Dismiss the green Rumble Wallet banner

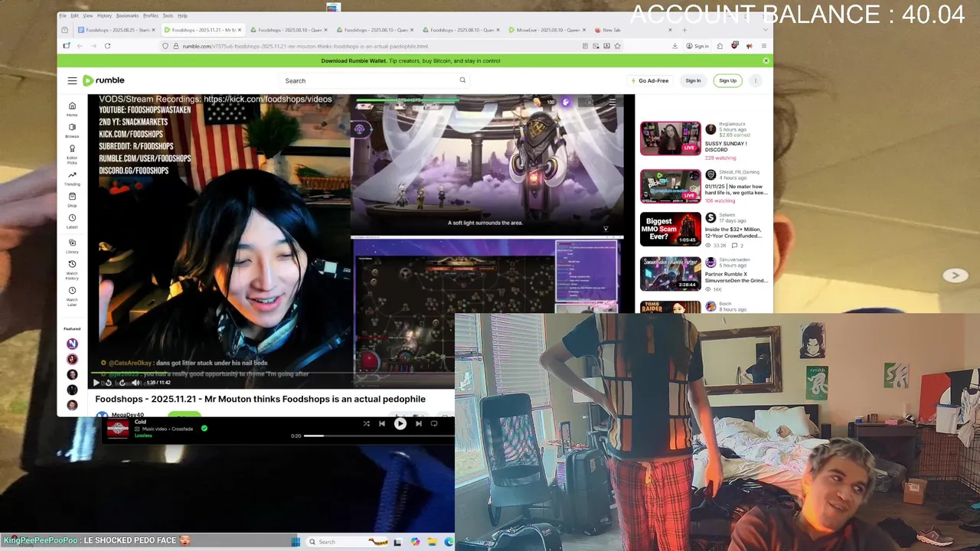(766, 60)
